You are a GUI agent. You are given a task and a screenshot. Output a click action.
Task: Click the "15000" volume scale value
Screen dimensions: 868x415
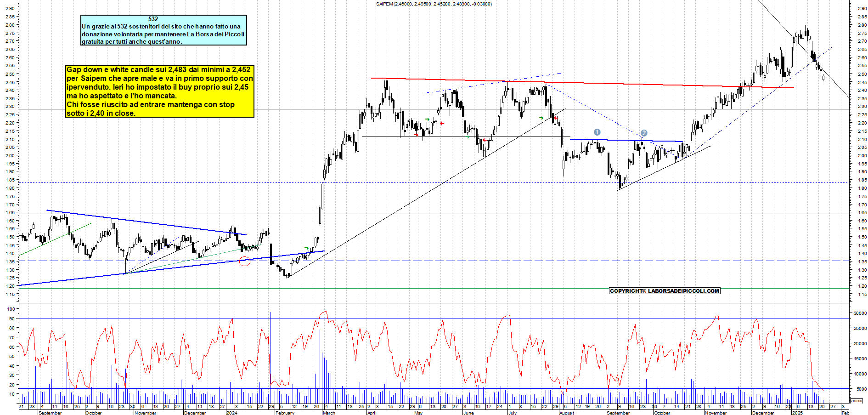pos(860,359)
